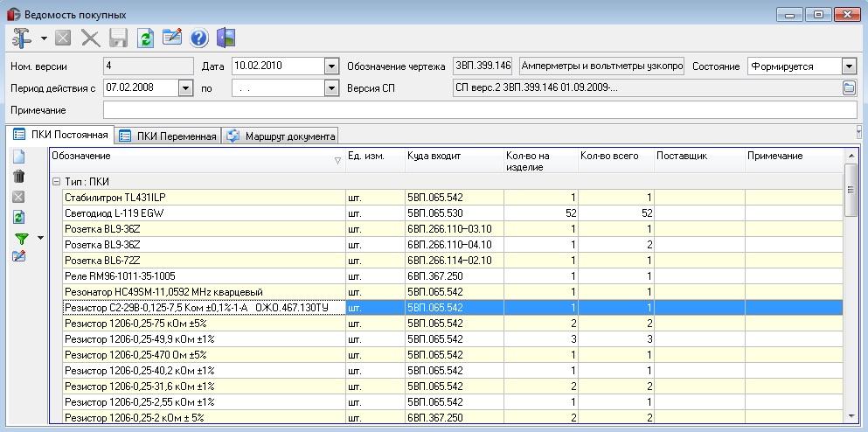Select Розетка BL9-36Z row with 6ВП.266.110–03.10
The width and height of the screenshot is (868, 432).
[x=453, y=229]
